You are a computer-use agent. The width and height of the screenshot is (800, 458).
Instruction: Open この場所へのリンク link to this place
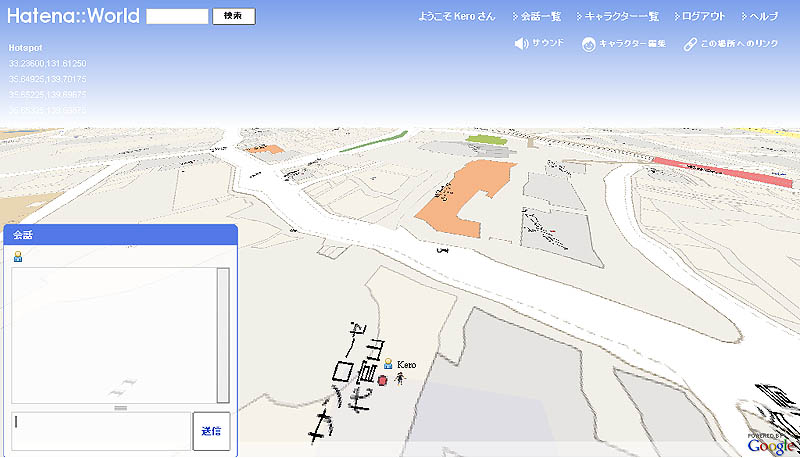(x=739, y=44)
